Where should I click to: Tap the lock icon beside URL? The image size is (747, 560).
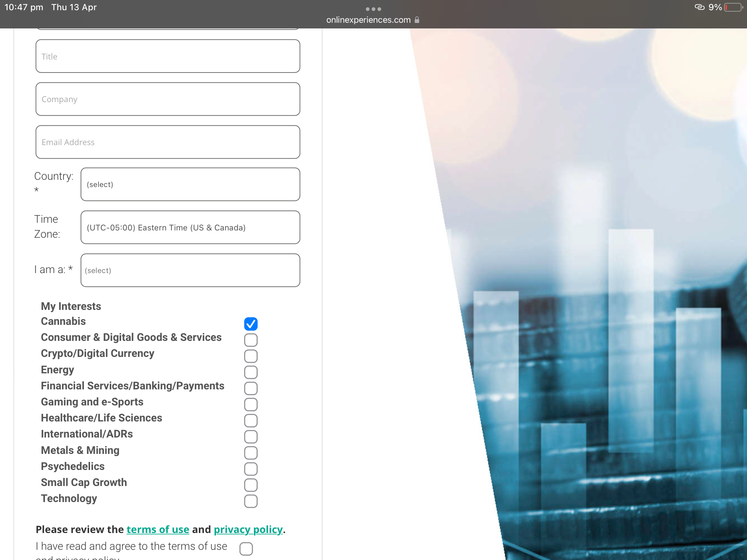point(417,20)
